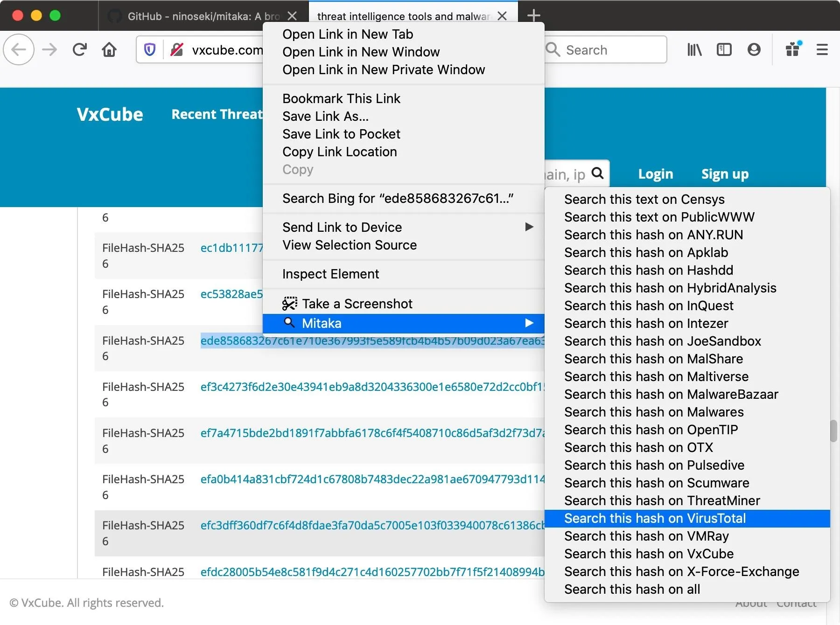The image size is (840, 625).
Task: Open the hash link starting ef3c4273f6d2
Action: click(372, 387)
